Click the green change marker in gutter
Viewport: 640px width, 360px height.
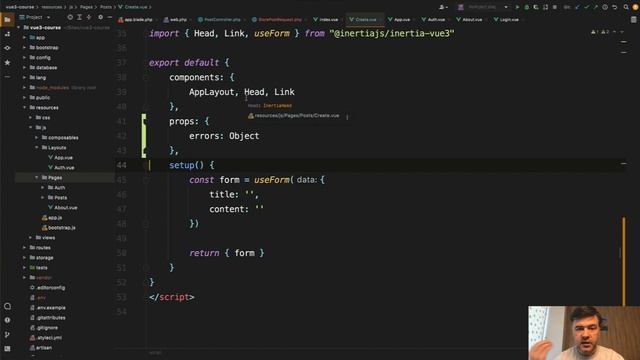coord(144,136)
